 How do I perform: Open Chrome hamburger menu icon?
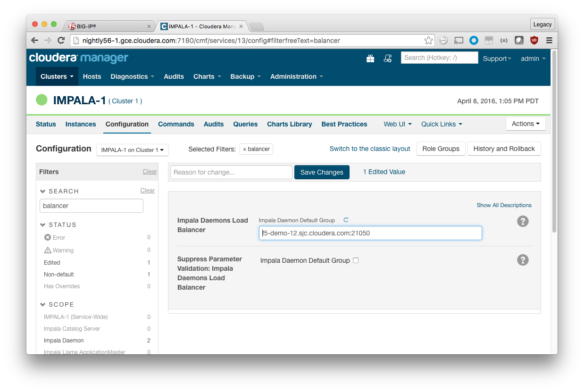(549, 41)
